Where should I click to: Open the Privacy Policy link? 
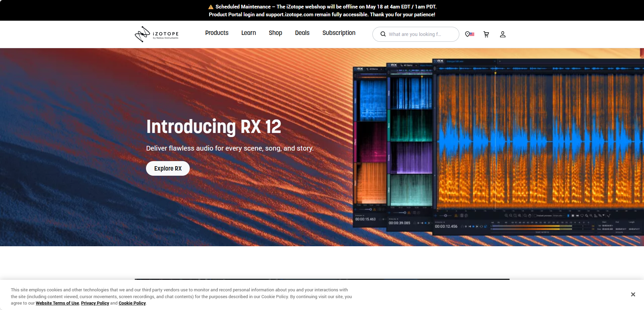click(95, 303)
